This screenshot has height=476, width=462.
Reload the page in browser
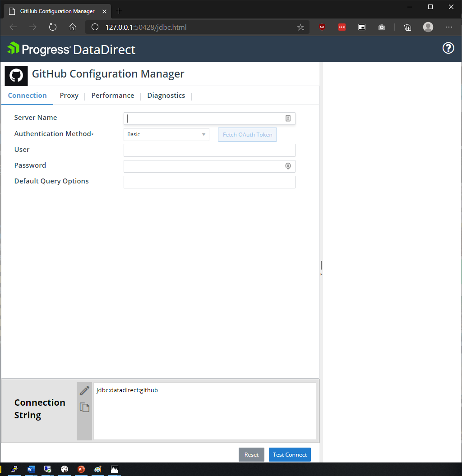(53, 27)
